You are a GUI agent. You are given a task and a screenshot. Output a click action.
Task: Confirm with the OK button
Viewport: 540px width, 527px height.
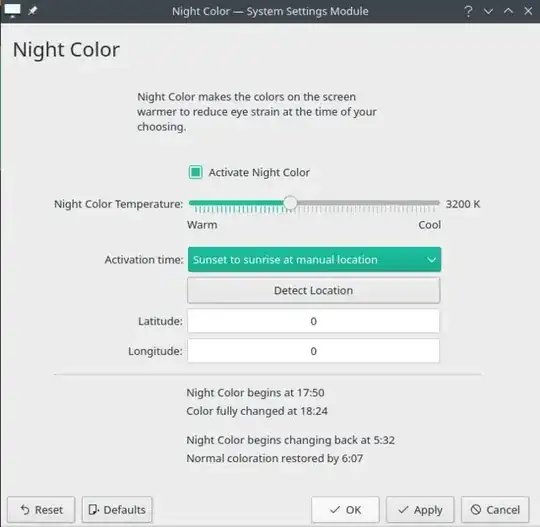[345, 509]
